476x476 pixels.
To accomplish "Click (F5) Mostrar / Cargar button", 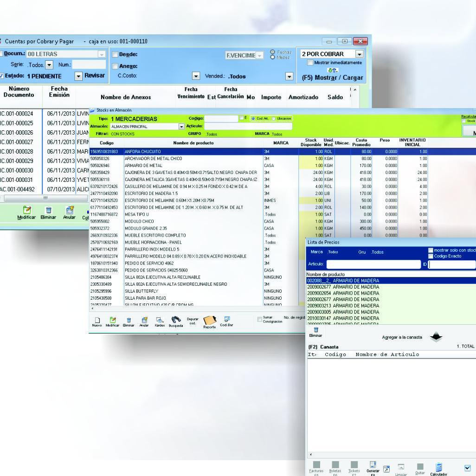I will [x=332, y=78].
